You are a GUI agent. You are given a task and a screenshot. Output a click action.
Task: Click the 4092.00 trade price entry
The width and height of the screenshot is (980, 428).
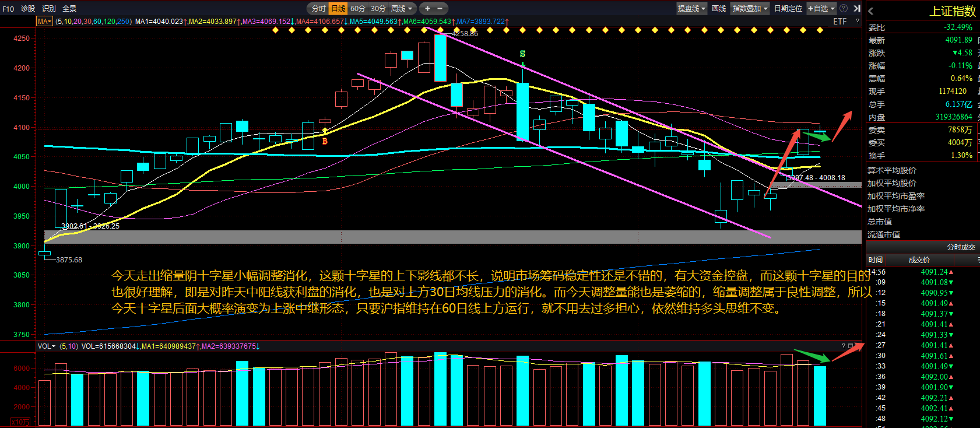933,377
